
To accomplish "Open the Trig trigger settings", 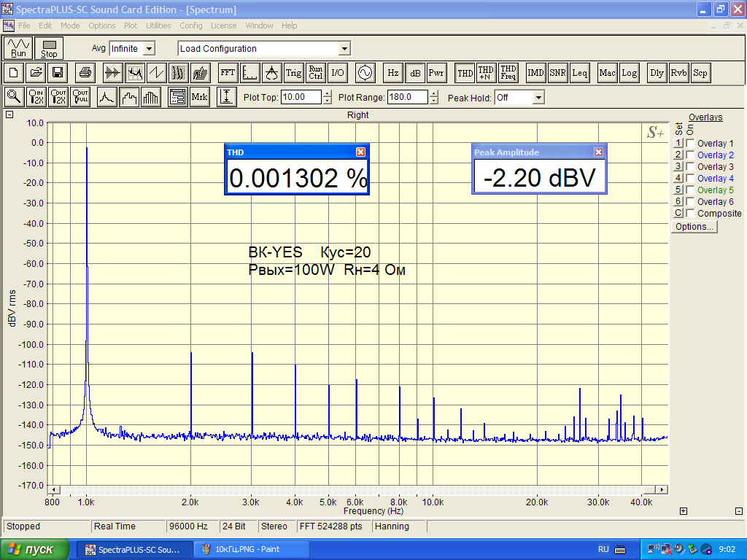I will tap(293, 73).
